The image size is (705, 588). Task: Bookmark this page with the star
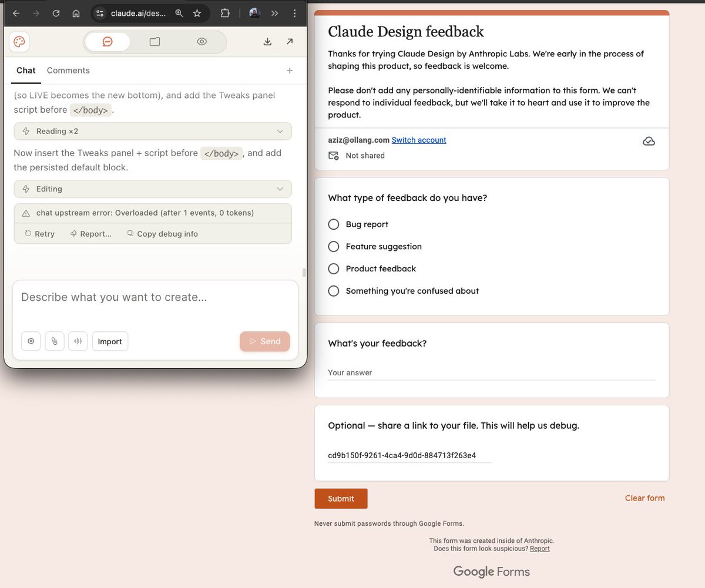(197, 13)
